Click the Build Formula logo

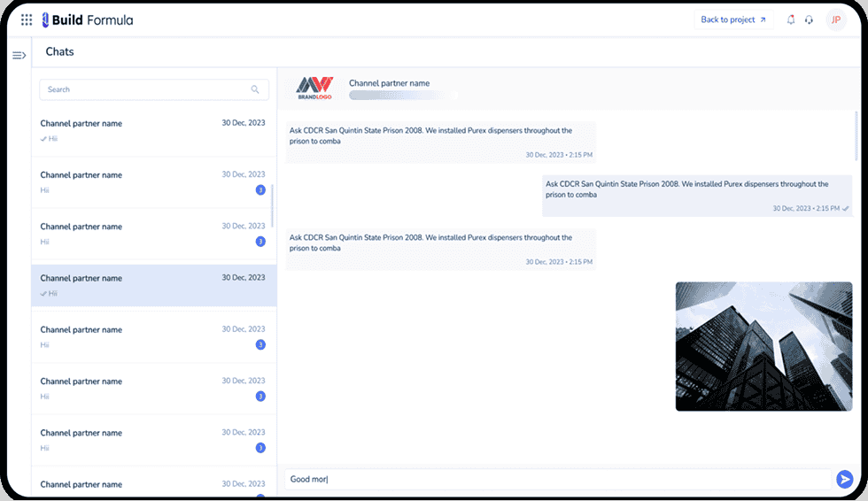(88, 19)
